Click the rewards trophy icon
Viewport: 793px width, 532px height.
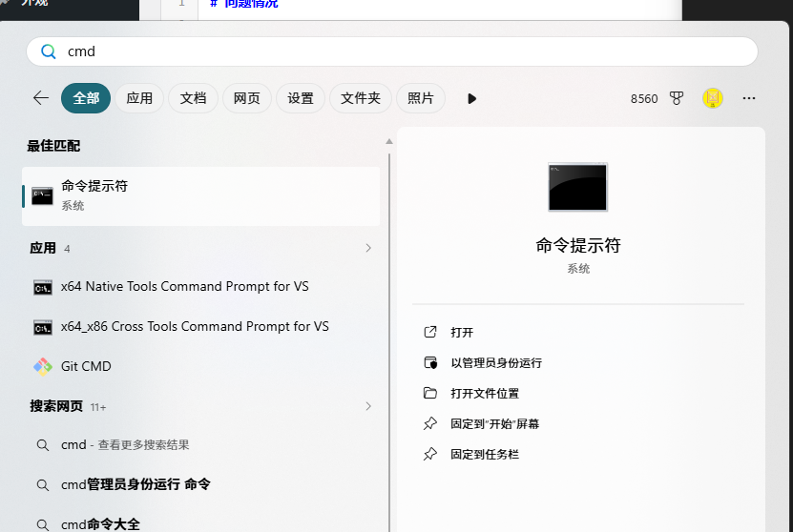click(677, 98)
